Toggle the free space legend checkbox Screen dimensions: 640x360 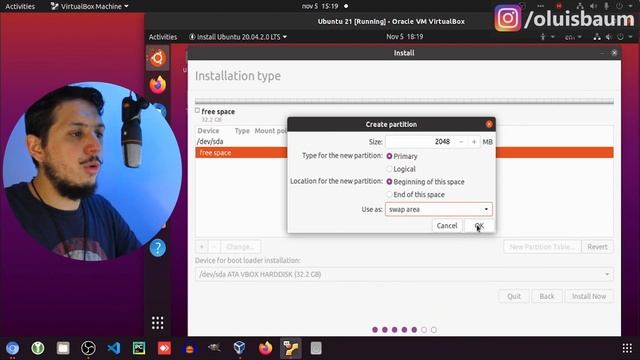tap(198, 110)
